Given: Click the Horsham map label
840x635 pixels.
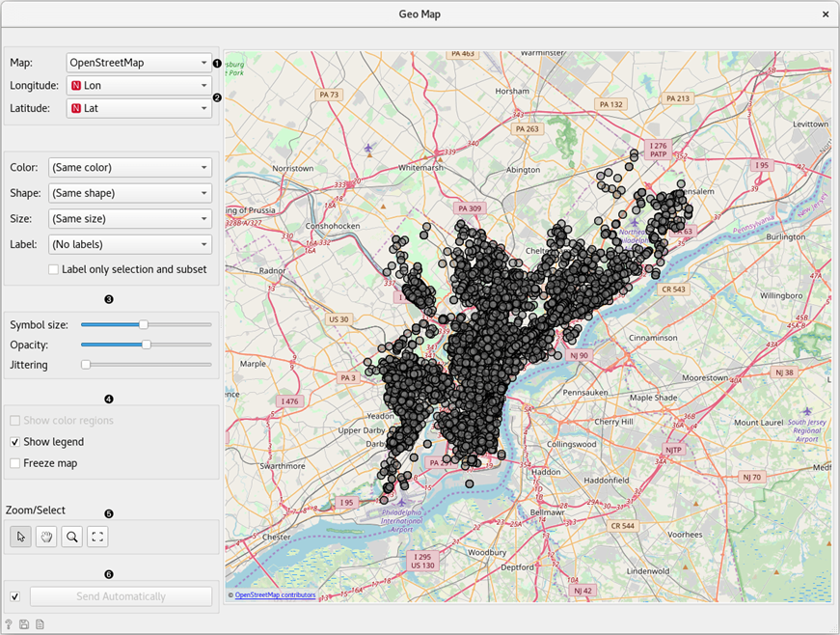Looking at the screenshot, I should click(511, 91).
